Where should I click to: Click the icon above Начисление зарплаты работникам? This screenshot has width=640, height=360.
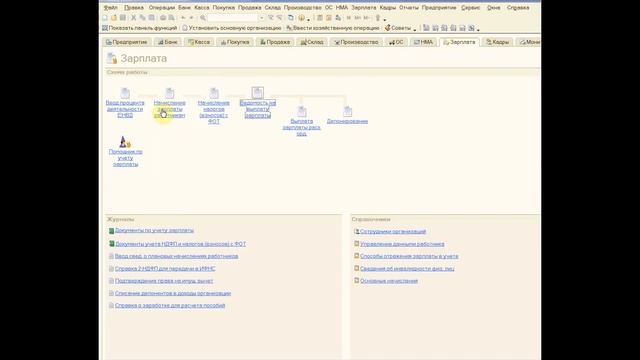coord(170,93)
